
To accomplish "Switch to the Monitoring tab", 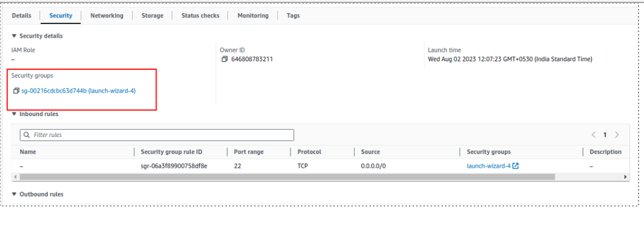I will click(x=253, y=16).
